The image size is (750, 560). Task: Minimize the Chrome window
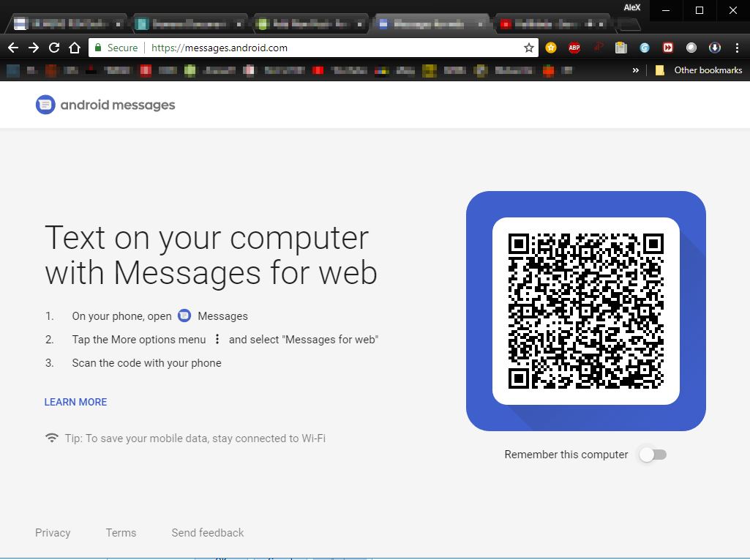click(665, 10)
